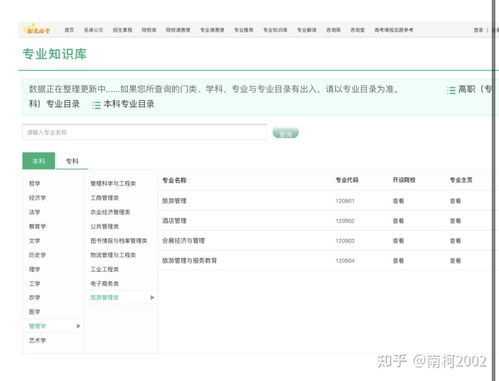The width and height of the screenshot is (499, 381).
Task: Select 经济学 in the category list
Action: 37,198
